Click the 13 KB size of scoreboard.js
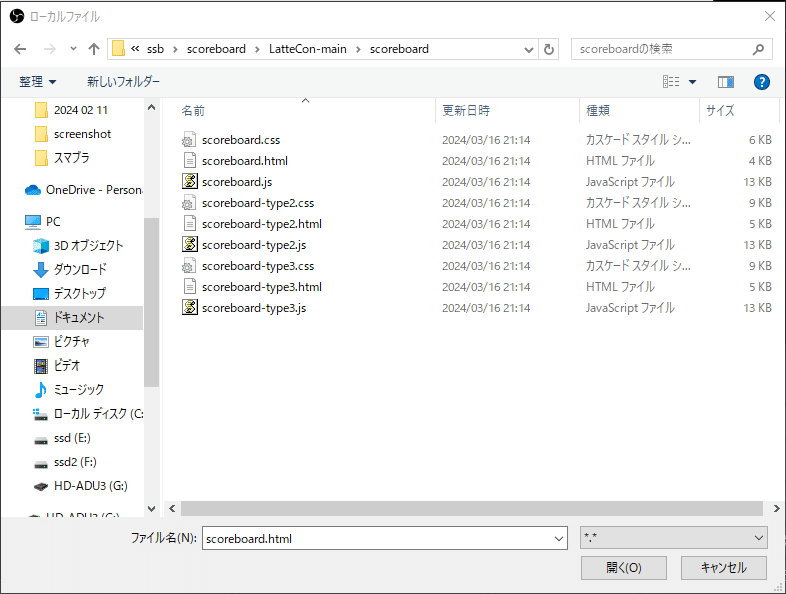786x594 pixels. click(757, 182)
